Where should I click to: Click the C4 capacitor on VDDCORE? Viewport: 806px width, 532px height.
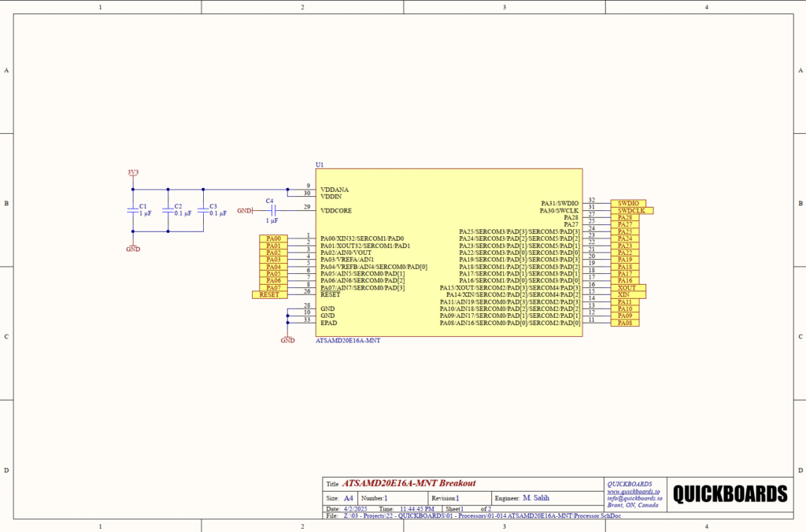tap(272, 211)
